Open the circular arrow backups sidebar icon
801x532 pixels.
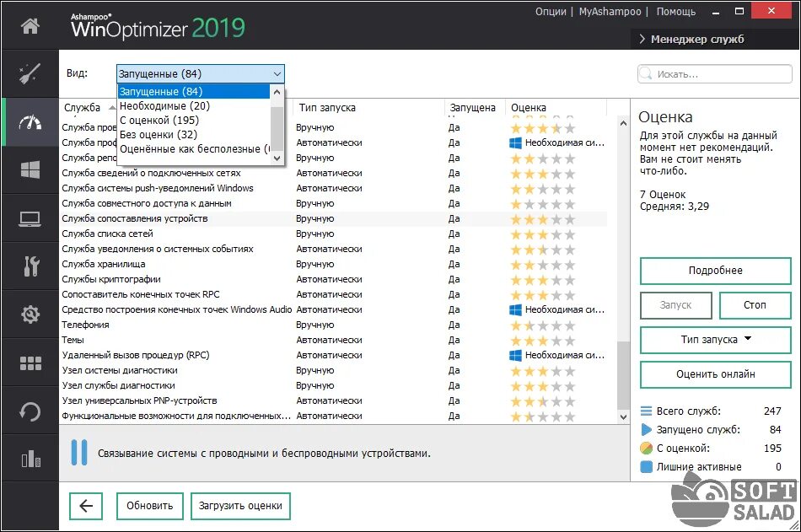pos(30,411)
